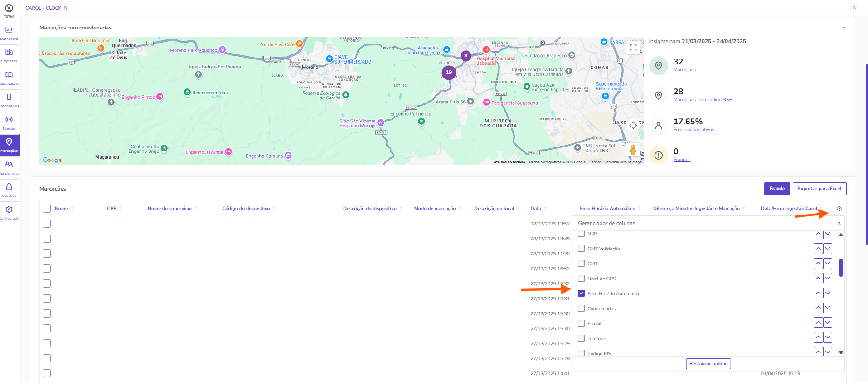
Task: Open Marcações sem código NSR link
Action: point(703,100)
